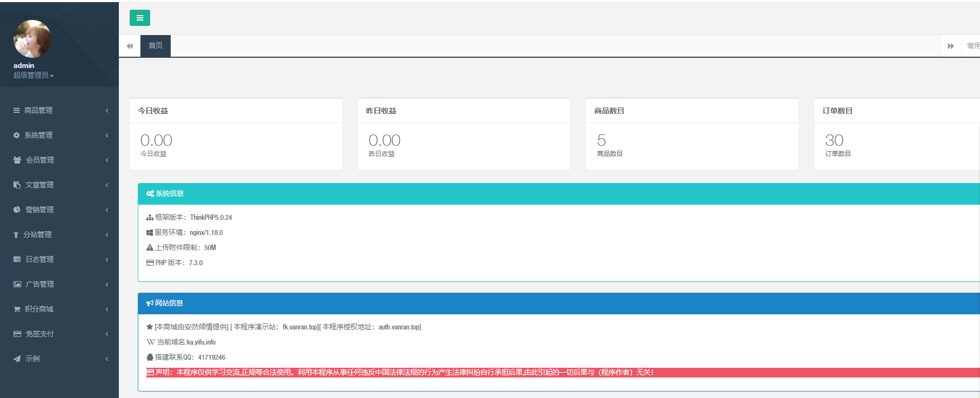Click the 商品管理 list icon

click(17, 110)
